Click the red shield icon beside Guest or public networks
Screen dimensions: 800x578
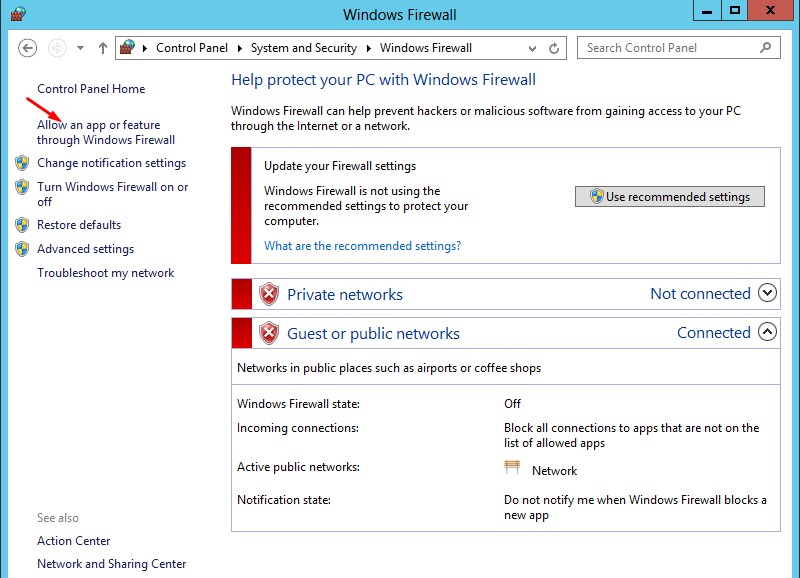click(x=269, y=333)
